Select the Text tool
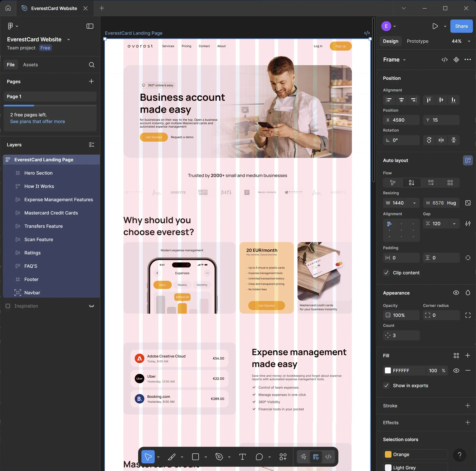This screenshot has width=476, height=471. click(243, 457)
